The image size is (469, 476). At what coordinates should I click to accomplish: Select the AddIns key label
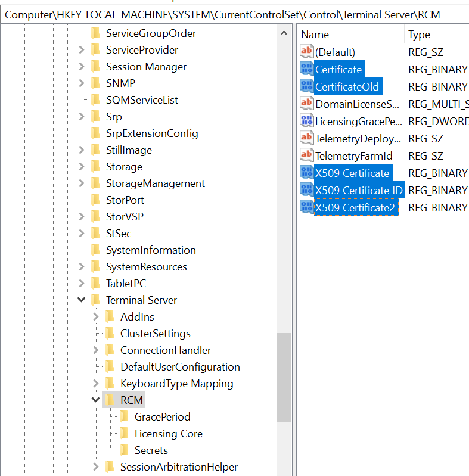point(137,316)
